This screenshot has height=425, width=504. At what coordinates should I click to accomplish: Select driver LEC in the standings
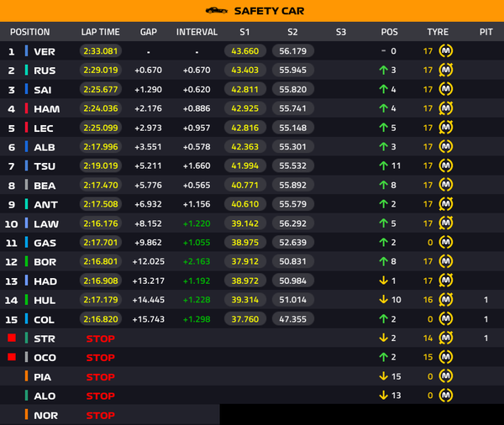click(44, 129)
